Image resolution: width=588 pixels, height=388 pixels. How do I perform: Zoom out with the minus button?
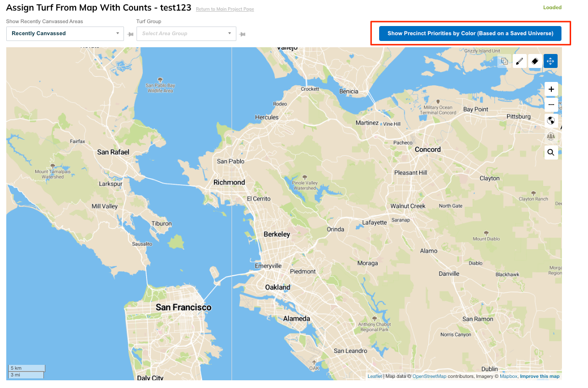click(x=551, y=105)
